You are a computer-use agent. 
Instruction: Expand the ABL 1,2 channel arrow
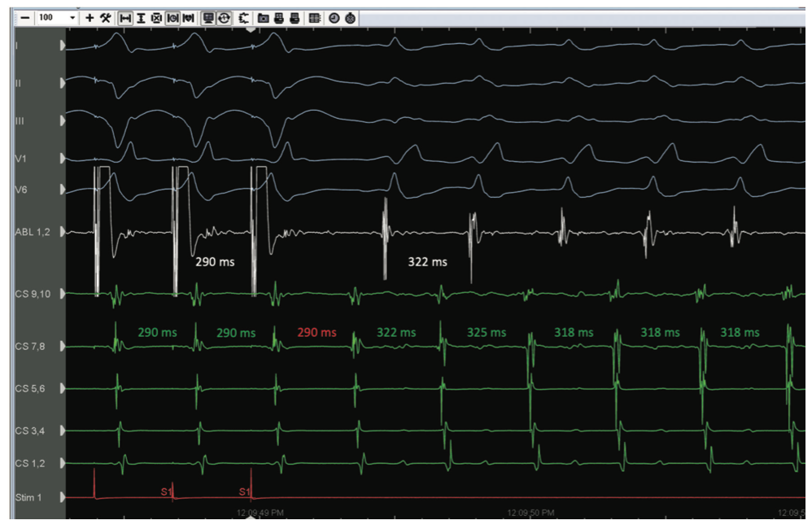(x=63, y=232)
